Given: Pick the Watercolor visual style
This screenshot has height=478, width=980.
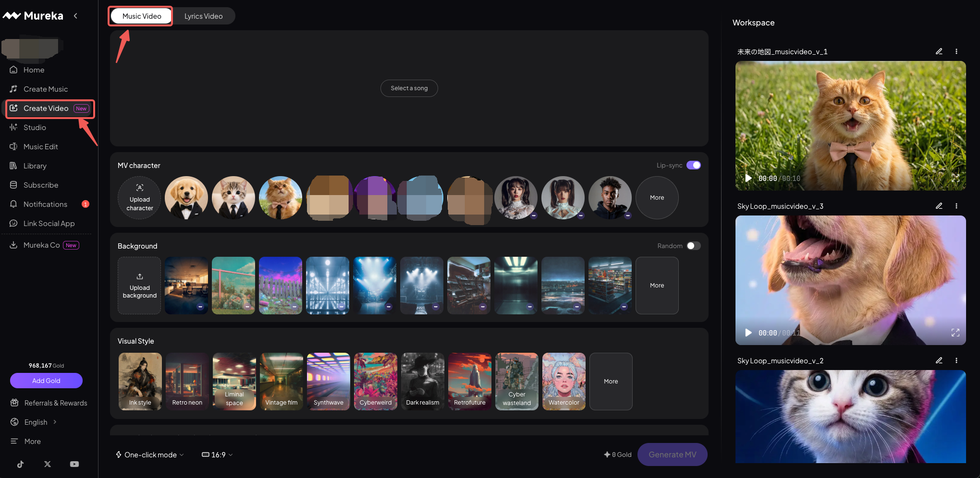Looking at the screenshot, I should 564,382.
